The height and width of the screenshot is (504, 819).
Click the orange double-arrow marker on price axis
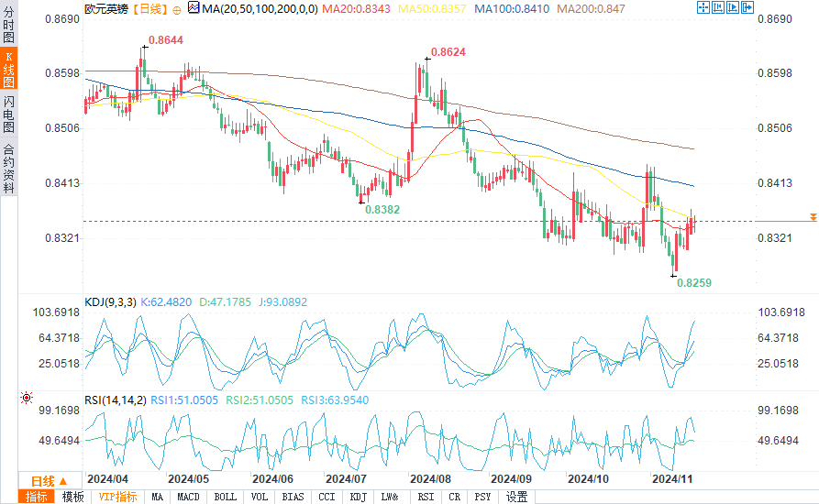point(813,217)
